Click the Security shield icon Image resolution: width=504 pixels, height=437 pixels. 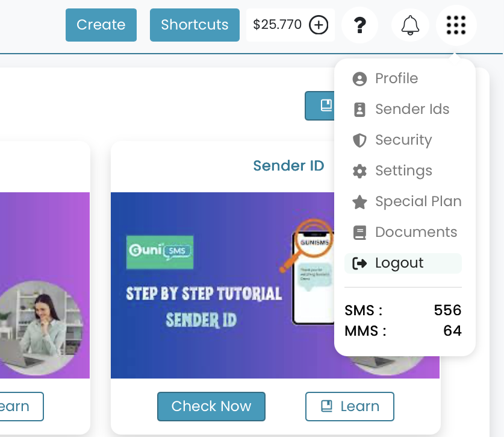[359, 140]
